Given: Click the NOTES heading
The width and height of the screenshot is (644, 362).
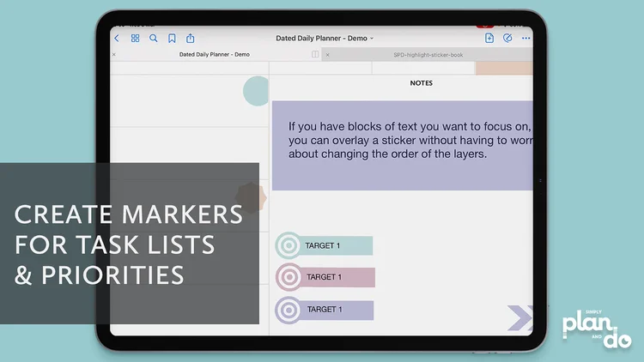Looking at the screenshot, I should point(421,83).
